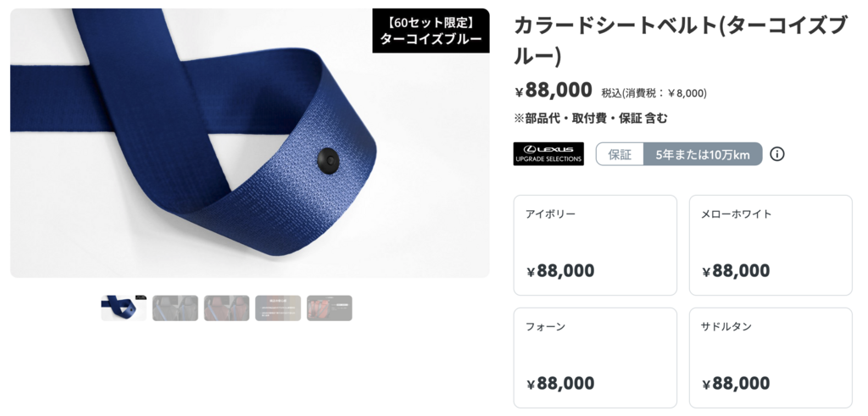Click the black button stopper on the belt
The height and width of the screenshot is (416, 868).
pyautogui.click(x=329, y=159)
